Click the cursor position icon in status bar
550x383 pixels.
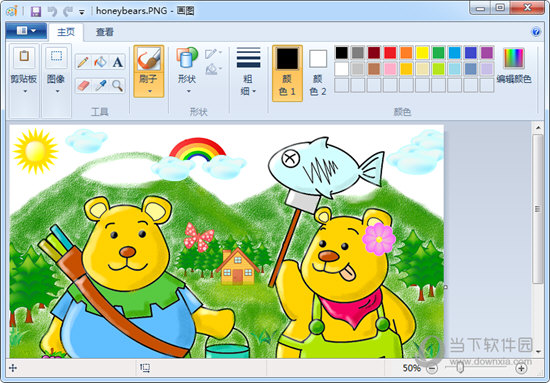tap(13, 368)
